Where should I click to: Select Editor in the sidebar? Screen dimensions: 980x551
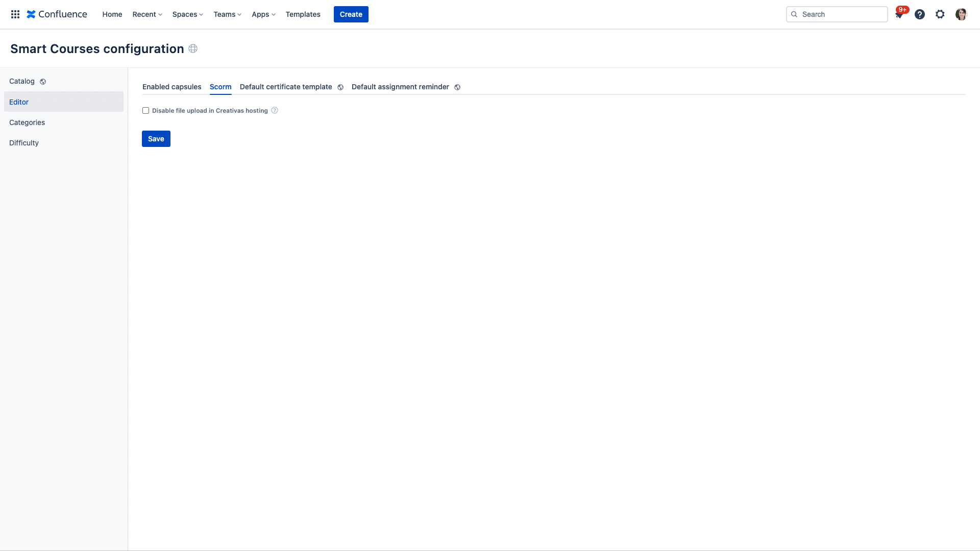tap(64, 102)
